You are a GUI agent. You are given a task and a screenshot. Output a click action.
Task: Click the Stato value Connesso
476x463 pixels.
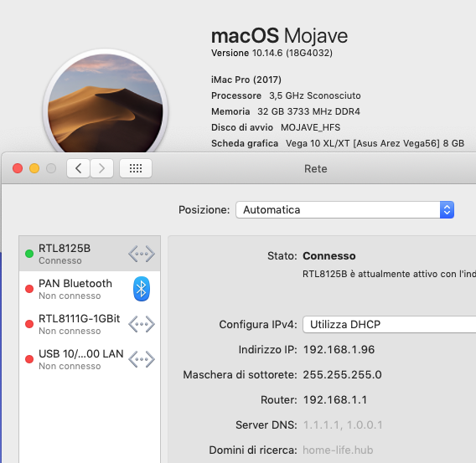[329, 256]
